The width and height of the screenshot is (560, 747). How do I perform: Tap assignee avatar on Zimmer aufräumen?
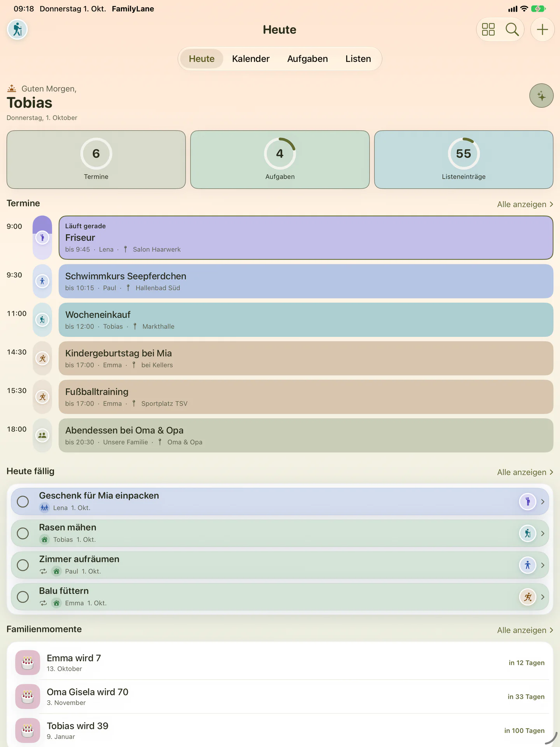click(x=528, y=565)
